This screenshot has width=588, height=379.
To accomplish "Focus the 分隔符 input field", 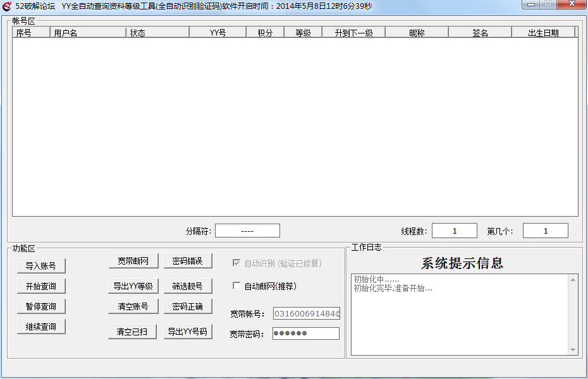I will tap(247, 231).
